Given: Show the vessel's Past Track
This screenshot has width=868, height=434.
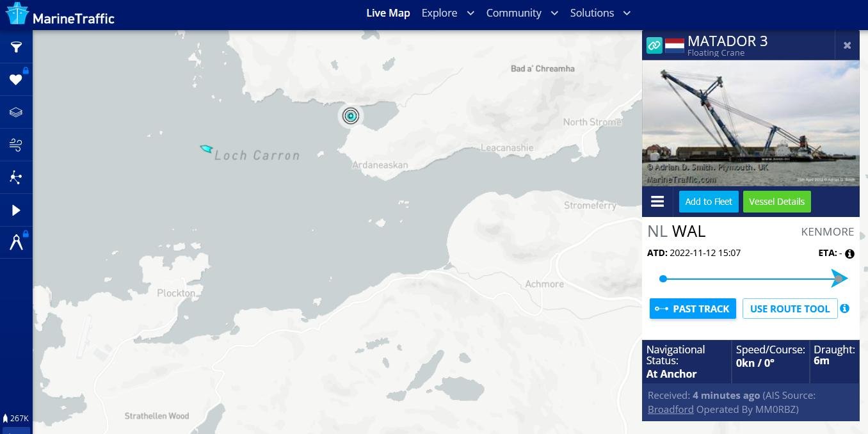Looking at the screenshot, I should pos(693,309).
